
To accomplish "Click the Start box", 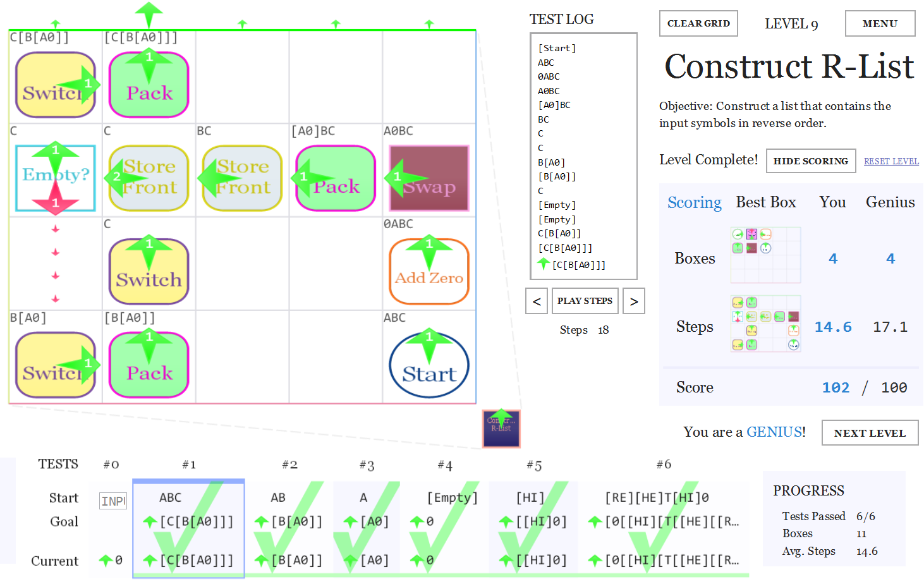I will point(430,365).
